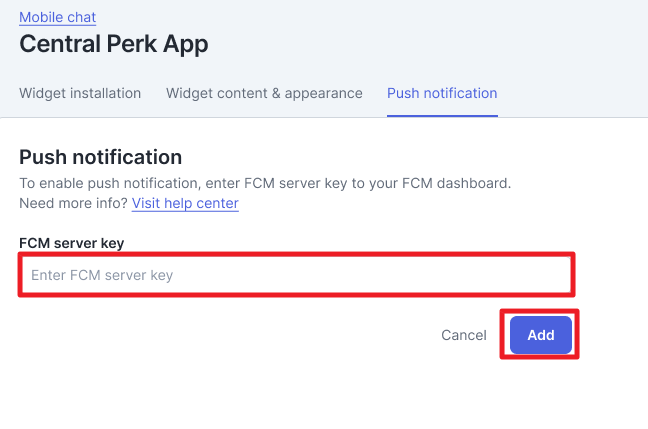
Task: Go back to Mobile chat page
Action: click(58, 17)
